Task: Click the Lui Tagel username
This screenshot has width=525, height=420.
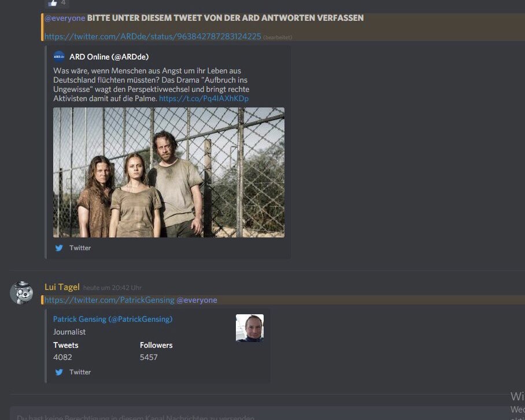Action: click(x=62, y=287)
